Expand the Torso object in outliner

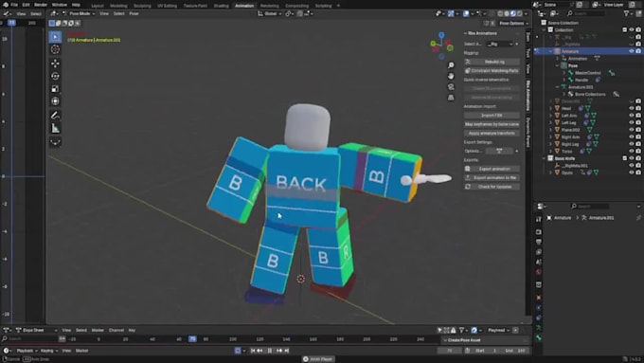[x=551, y=152]
